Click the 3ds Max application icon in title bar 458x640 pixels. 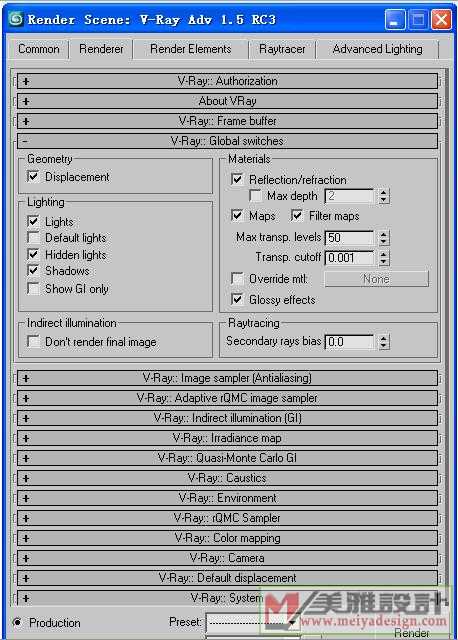(x=16, y=19)
